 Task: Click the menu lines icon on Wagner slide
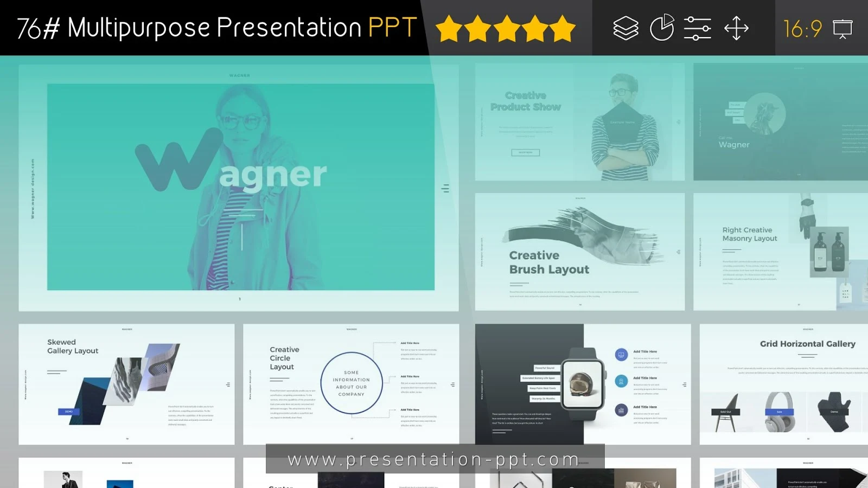(x=445, y=188)
